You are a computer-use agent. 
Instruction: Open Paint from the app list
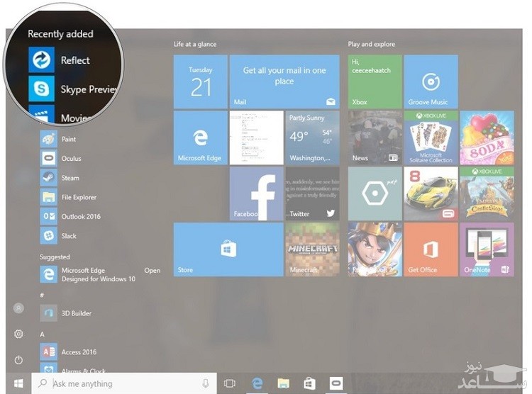point(68,140)
